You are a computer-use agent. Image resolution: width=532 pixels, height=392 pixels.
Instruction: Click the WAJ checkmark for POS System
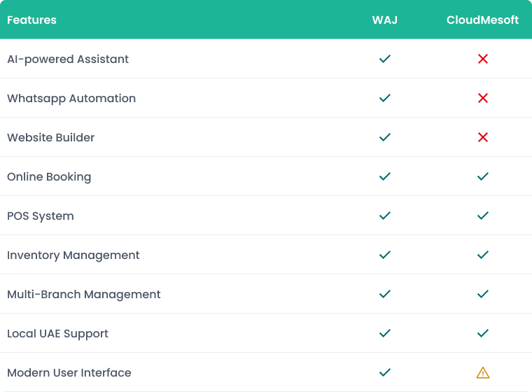click(385, 216)
